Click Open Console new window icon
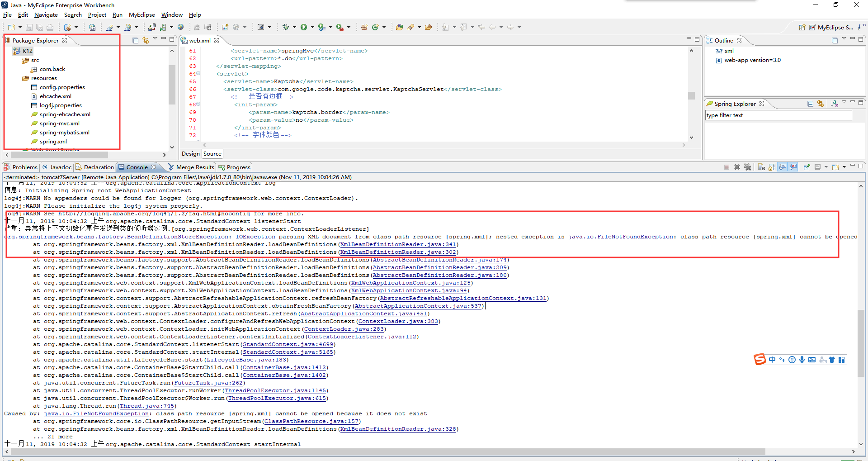Viewport: 868px width, 461px height. point(835,167)
